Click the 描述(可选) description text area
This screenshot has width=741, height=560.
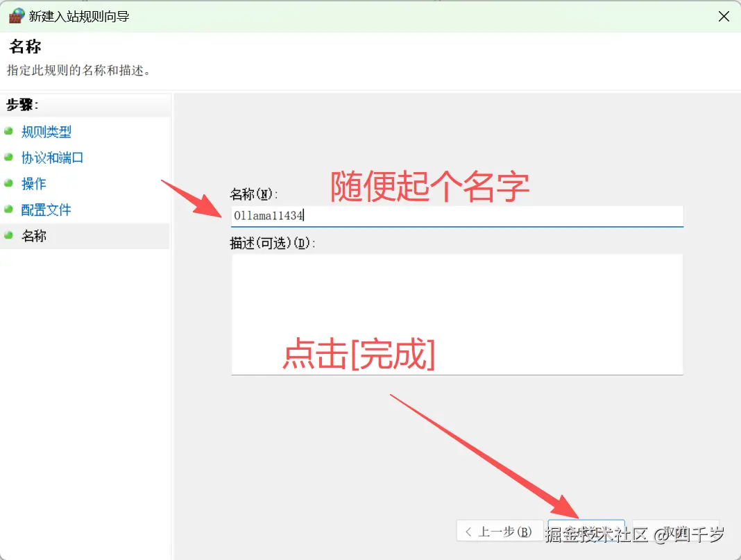pyautogui.click(x=457, y=312)
